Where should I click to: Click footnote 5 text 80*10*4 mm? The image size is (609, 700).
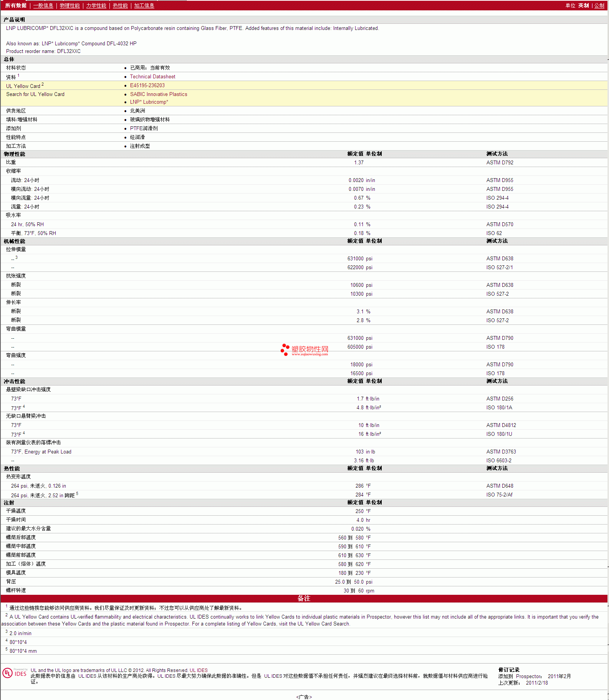[23, 651]
